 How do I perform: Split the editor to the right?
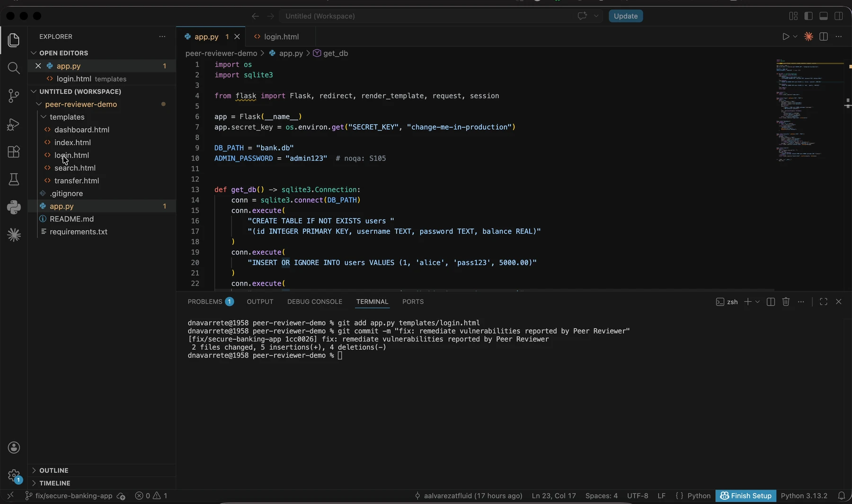[824, 36]
